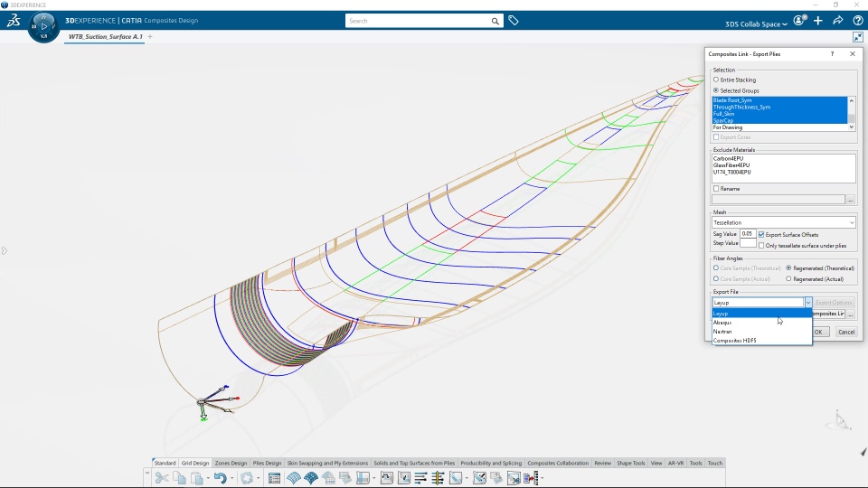Open the Mesh Tessellation dropdown
The width and height of the screenshot is (868, 488).
784,222
